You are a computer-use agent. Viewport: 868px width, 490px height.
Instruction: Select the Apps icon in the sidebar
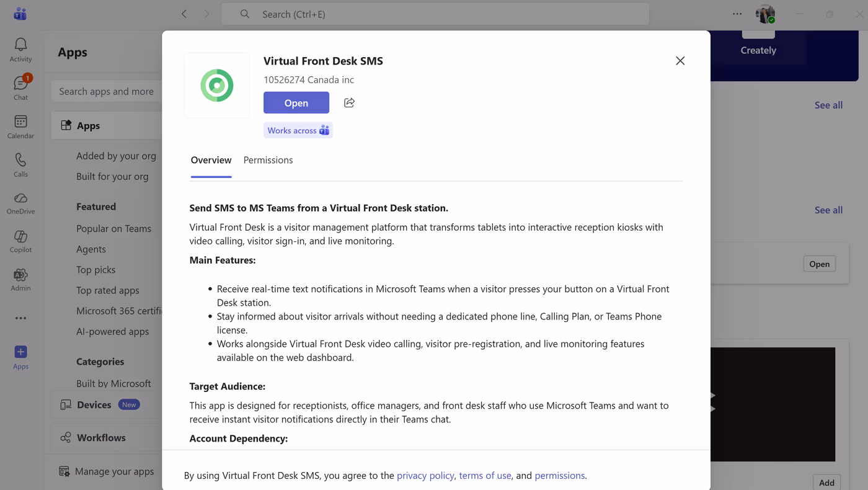click(20, 357)
